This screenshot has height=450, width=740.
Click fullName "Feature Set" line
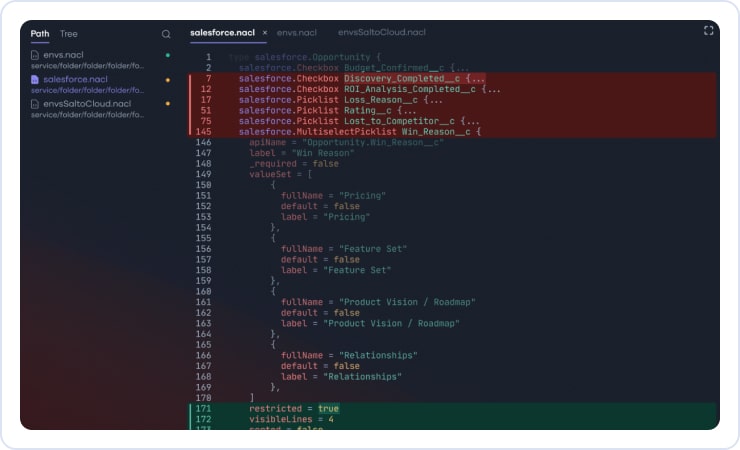pyautogui.click(x=344, y=249)
